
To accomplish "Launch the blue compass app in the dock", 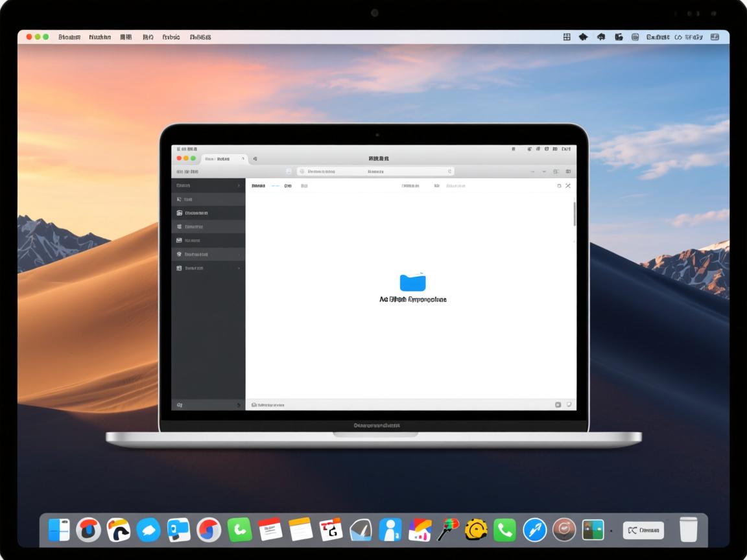I will [x=534, y=530].
